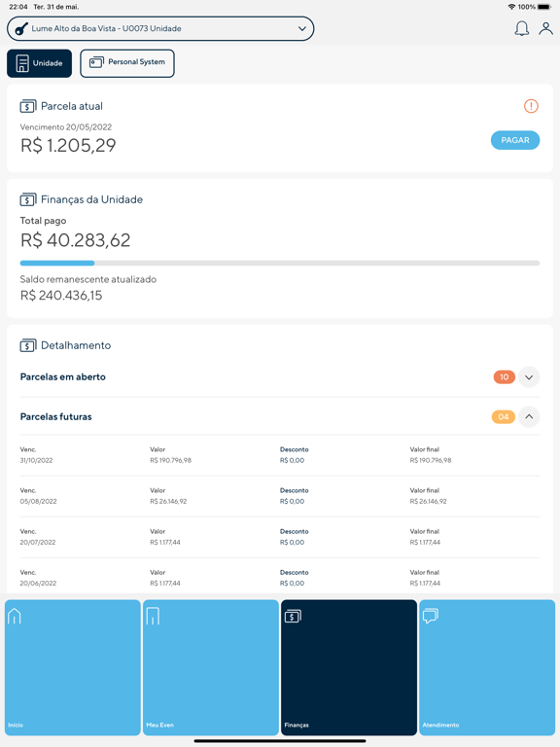Viewport: 560px width, 747px height.
Task: Click the due date 20/07/2022
Action: pyautogui.click(x=38, y=543)
